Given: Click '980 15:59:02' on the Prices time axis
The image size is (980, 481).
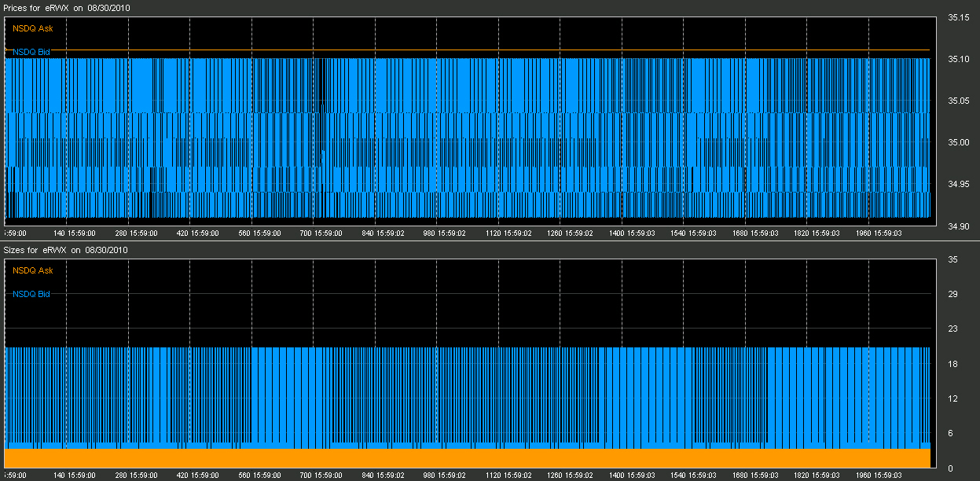Looking at the screenshot, I should coord(444,233).
